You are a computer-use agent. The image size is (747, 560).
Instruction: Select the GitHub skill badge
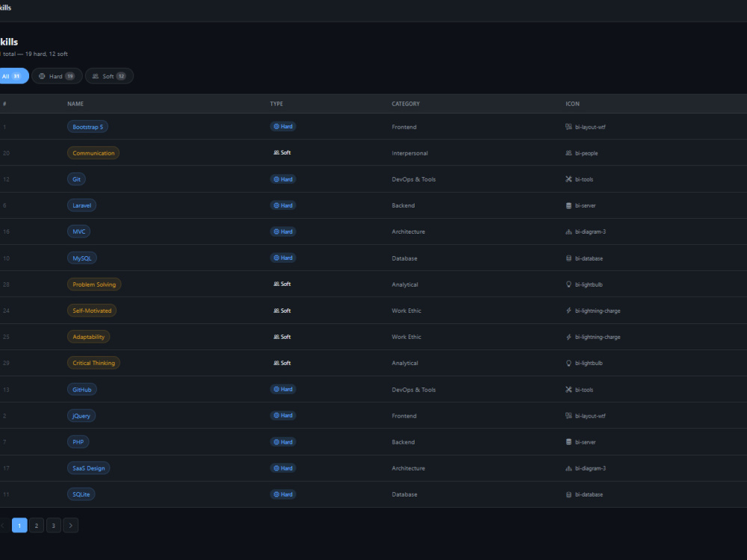pyautogui.click(x=82, y=390)
